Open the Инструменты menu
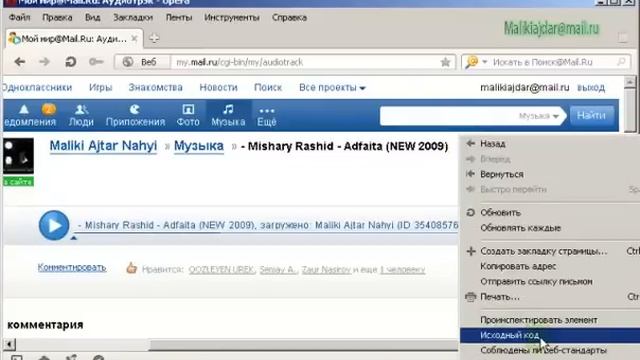640x360 pixels. pos(232,18)
